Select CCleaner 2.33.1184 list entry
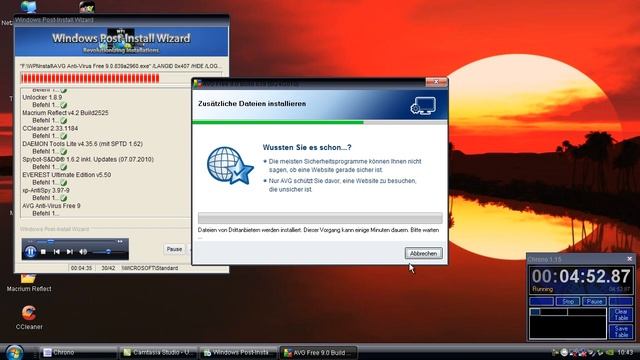The image size is (640, 360). tap(50, 128)
